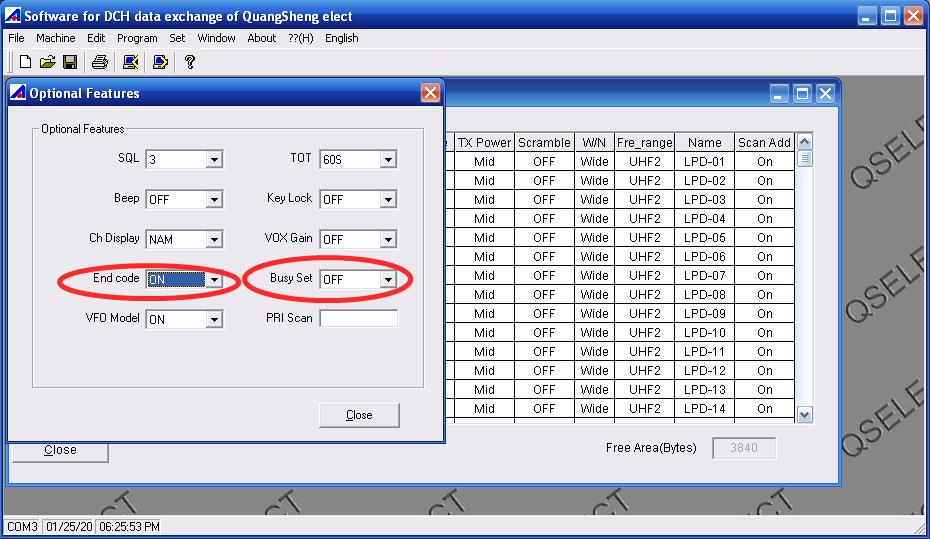The height and width of the screenshot is (539, 930).
Task: Expand the VFO Model dropdown
Action: [214, 320]
